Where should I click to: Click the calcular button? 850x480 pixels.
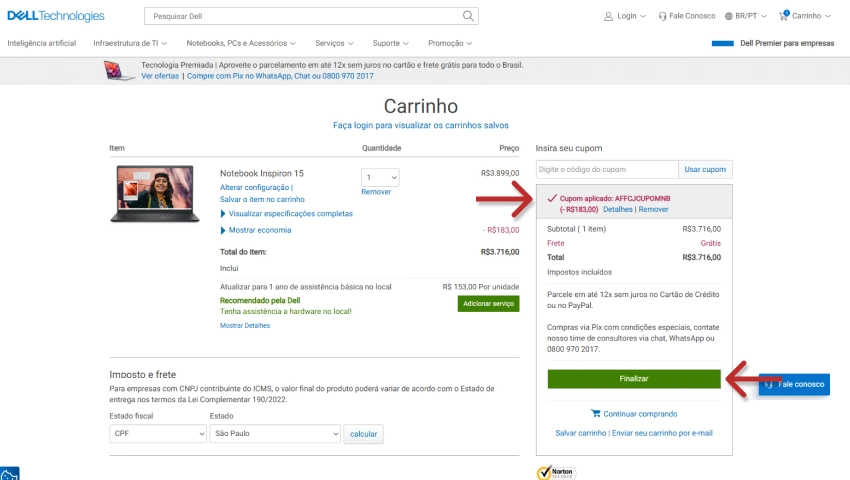click(363, 434)
